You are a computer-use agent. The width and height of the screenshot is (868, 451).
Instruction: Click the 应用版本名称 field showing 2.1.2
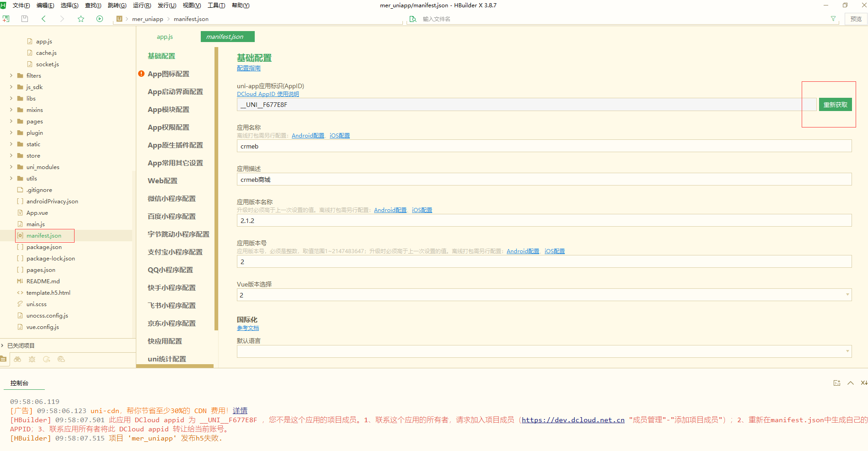coord(544,220)
